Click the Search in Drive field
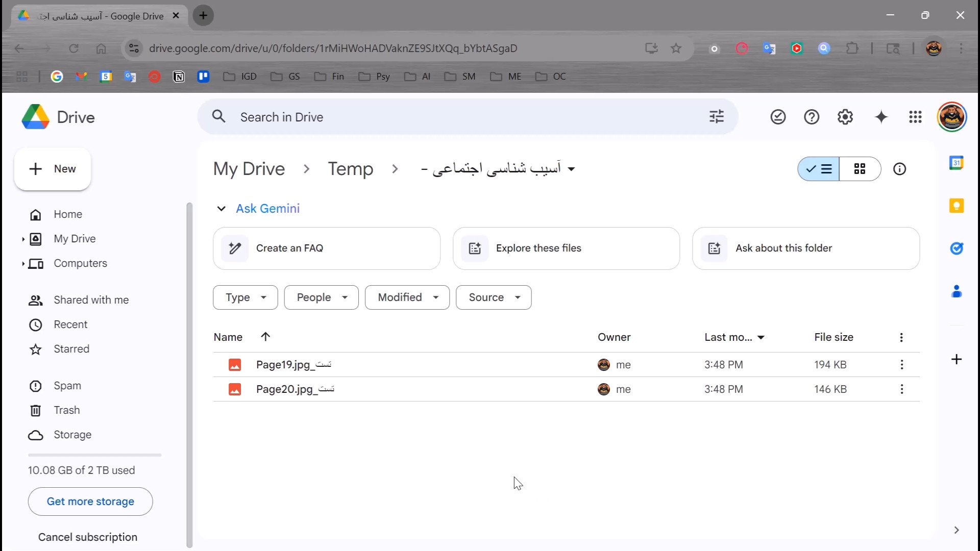Image resolution: width=980 pixels, height=551 pixels. coord(459,117)
